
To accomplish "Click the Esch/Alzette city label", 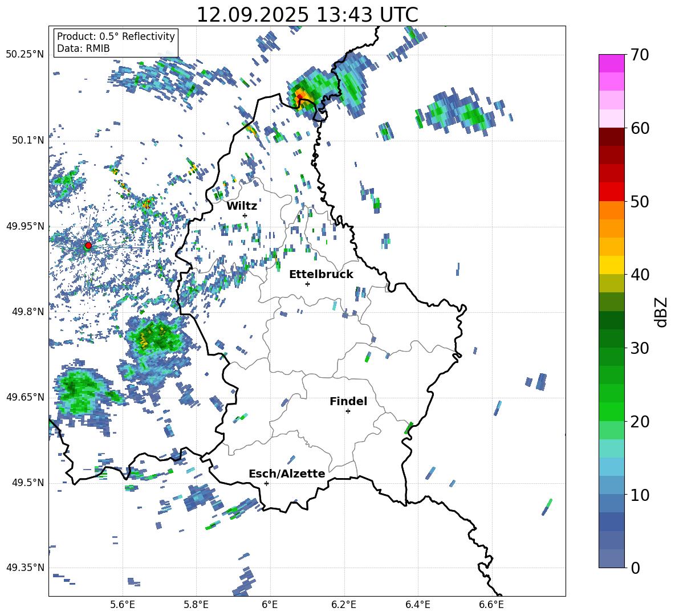I will tap(287, 474).
